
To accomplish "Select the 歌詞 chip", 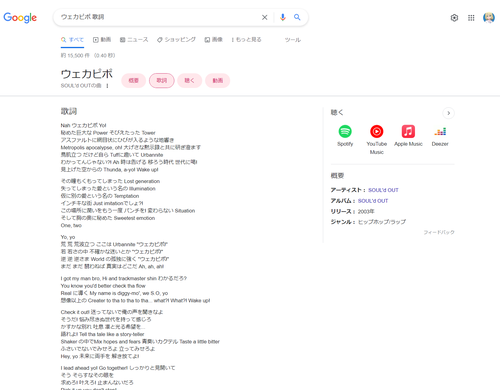I will 162,80.
